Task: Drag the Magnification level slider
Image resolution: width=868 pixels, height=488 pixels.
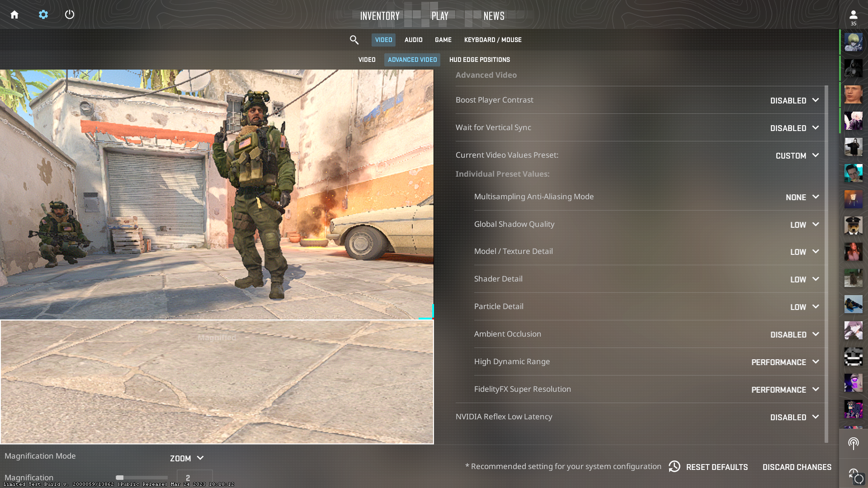Action: coord(119,477)
